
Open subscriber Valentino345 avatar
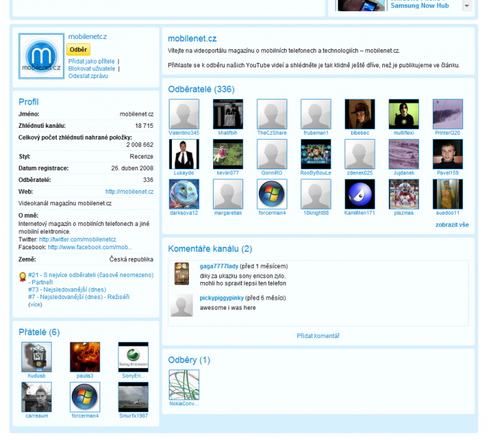tap(184, 114)
